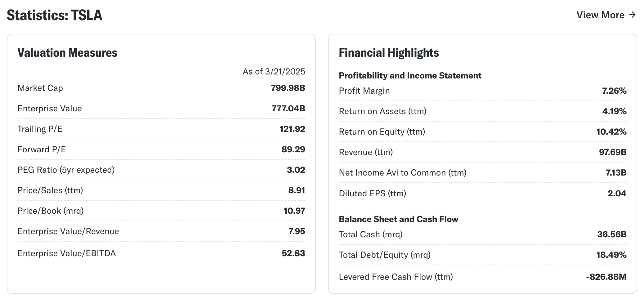This screenshot has height=299, width=644.
Task: Select the 36.56B total cash value
Action: click(612, 234)
